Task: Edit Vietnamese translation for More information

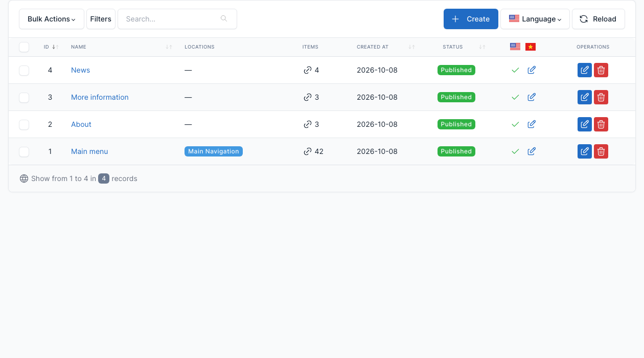Action: point(532,97)
